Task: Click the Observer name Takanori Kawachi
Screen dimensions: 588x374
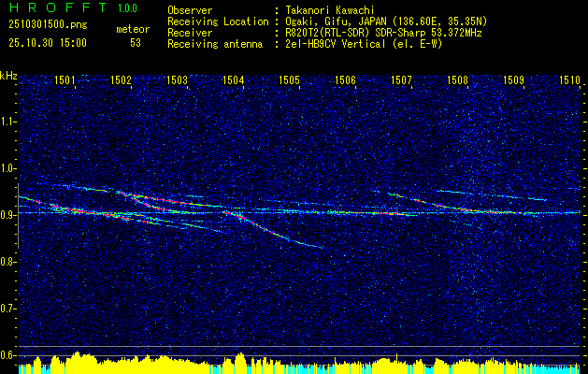Action: 330,10
